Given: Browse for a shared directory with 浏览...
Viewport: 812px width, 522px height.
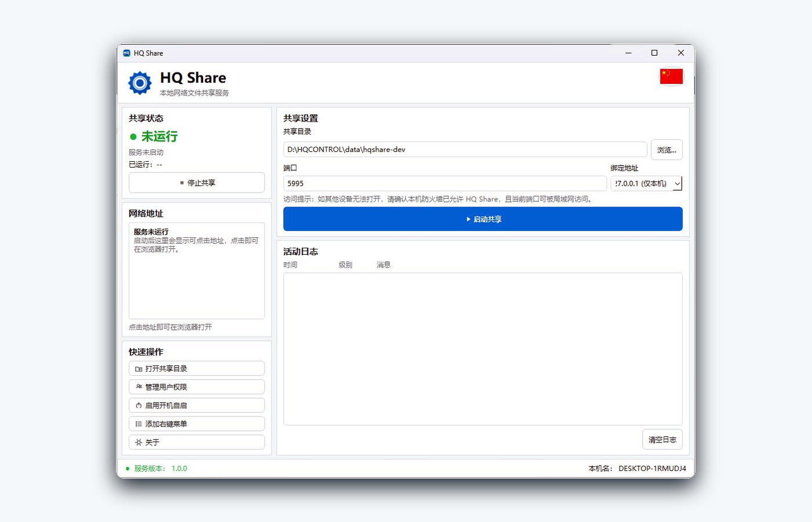Looking at the screenshot, I should click(666, 150).
